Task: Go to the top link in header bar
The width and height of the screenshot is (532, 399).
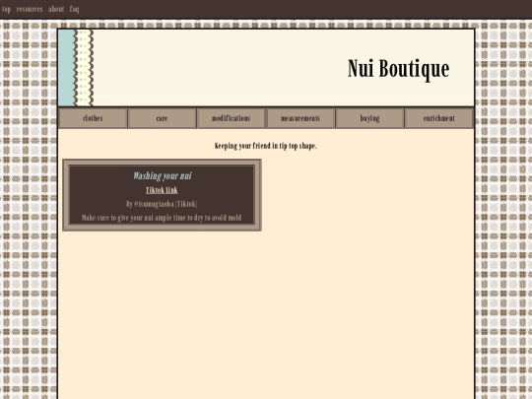Action: click(7, 9)
